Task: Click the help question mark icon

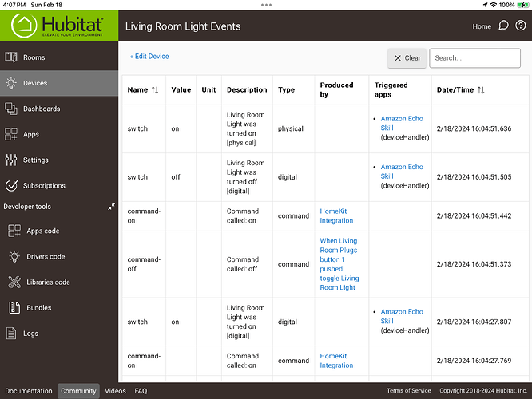Action: coord(521,26)
